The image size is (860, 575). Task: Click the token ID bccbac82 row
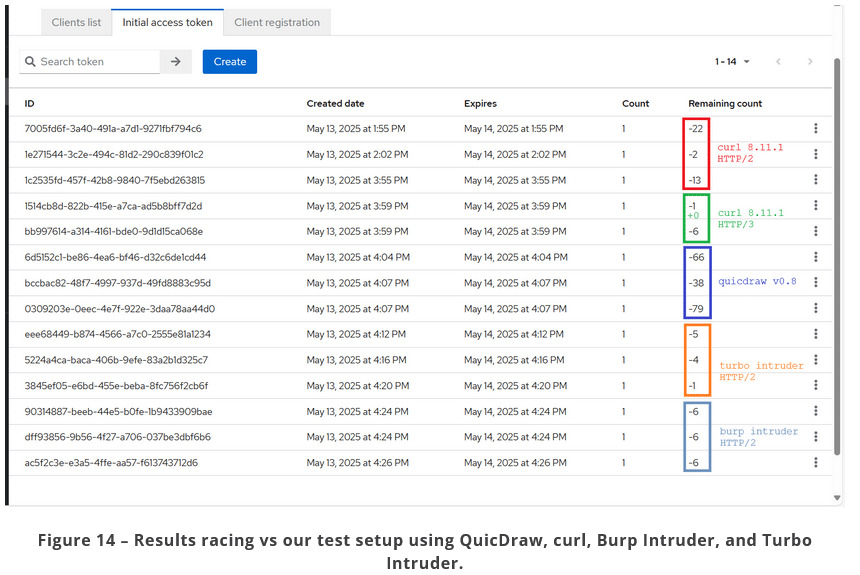point(117,283)
